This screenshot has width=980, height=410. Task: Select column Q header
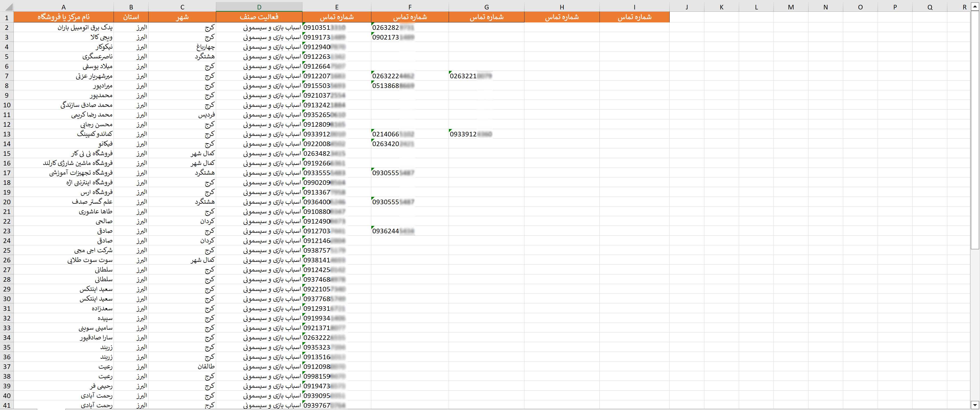[x=930, y=7]
